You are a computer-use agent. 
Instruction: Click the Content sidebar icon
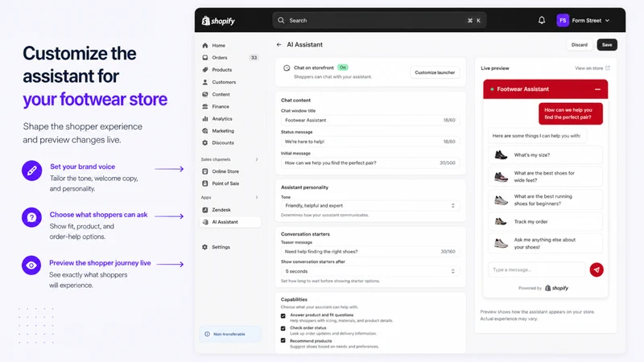coord(205,94)
